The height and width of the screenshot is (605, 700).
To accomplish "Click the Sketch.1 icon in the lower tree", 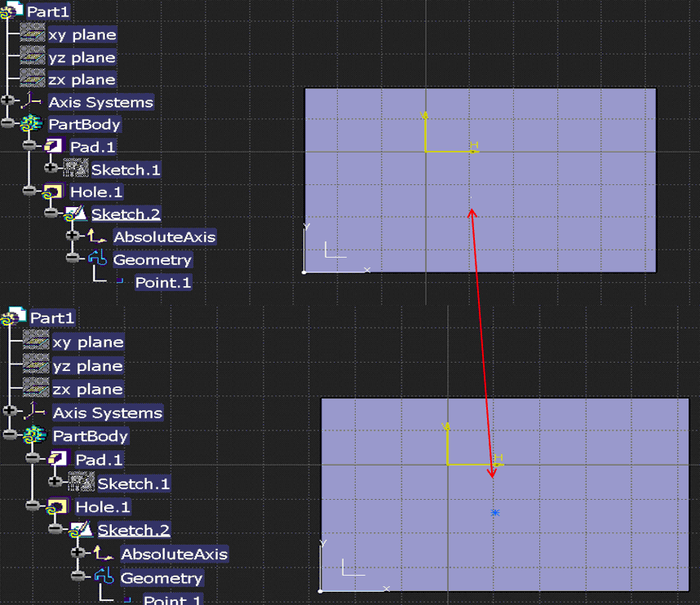I will [x=81, y=482].
